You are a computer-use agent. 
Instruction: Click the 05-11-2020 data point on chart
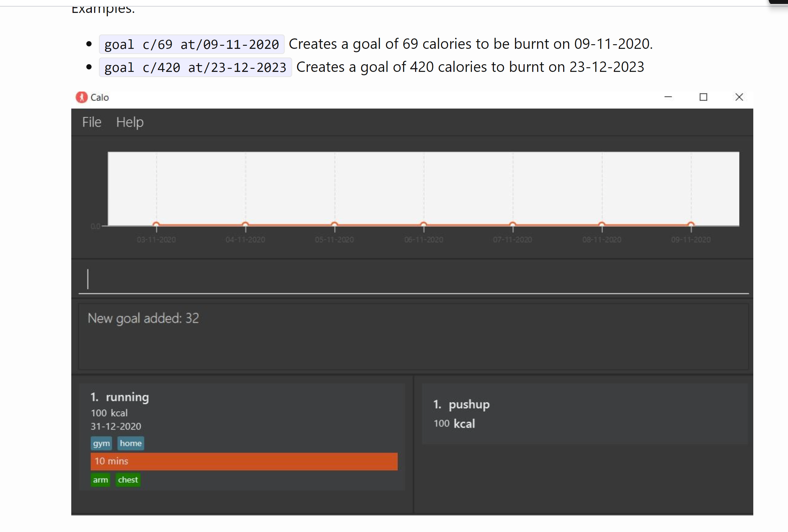point(335,225)
